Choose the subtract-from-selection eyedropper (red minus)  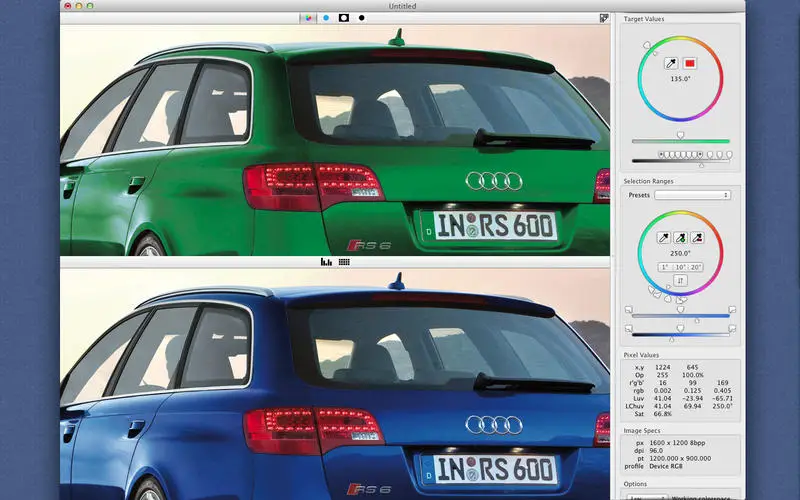click(697, 238)
